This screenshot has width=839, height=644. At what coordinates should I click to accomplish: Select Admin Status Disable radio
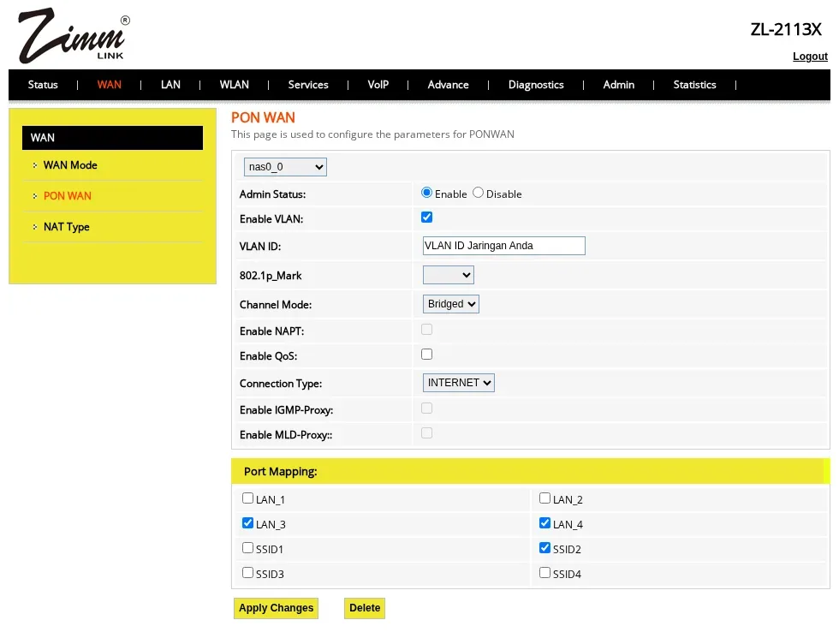pos(478,193)
